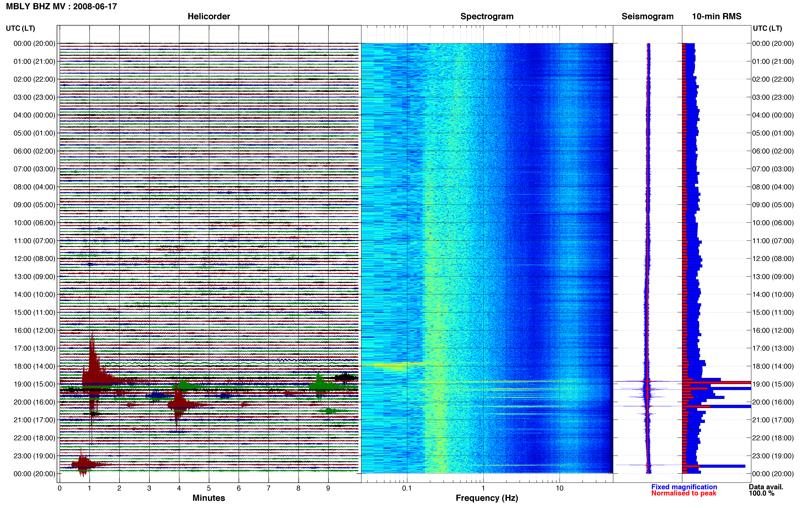Click right-axis time label '09:00 (05:00)'
The height and width of the screenshot is (508, 812).
pyautogui.click(x=773, y=205)
